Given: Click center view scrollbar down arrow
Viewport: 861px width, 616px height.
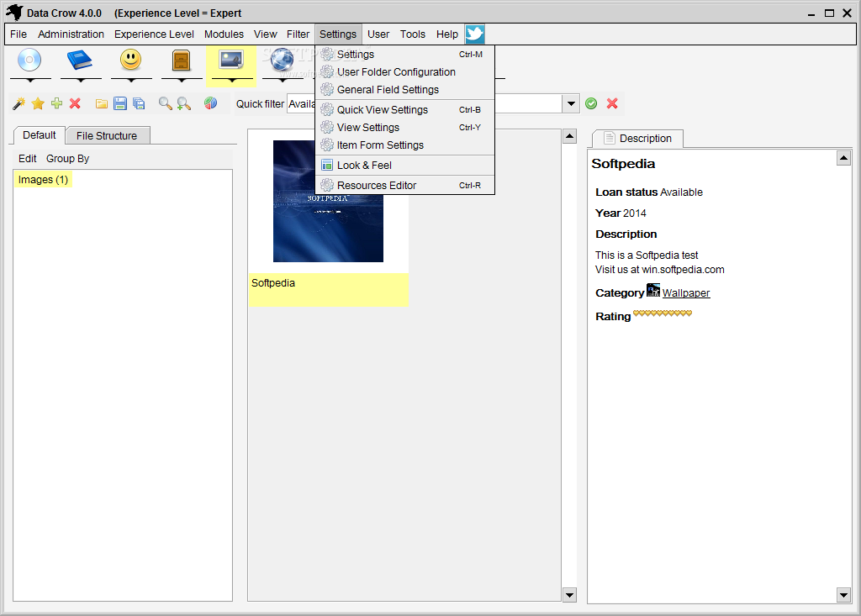Looking at the screenshot, I should [x=569, y=595].
